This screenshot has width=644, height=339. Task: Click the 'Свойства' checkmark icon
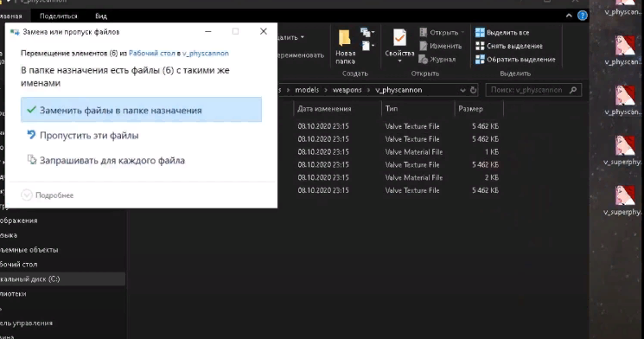[x=399, y=38]
